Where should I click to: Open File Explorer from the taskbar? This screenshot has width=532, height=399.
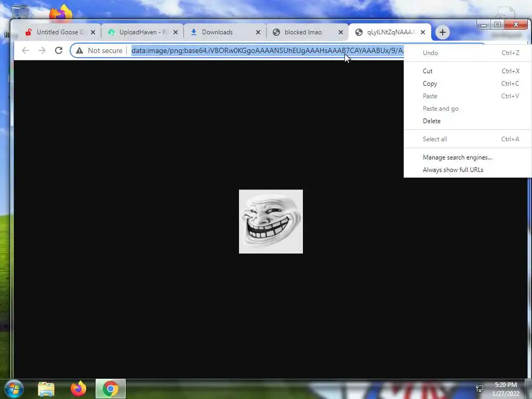[x=46, y=389]
